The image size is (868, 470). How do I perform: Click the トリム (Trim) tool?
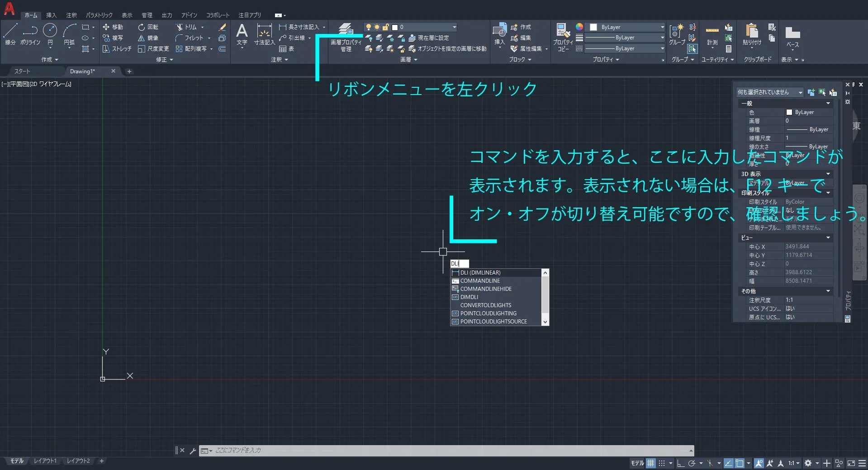pyautogui.click(x=186, y=27)
